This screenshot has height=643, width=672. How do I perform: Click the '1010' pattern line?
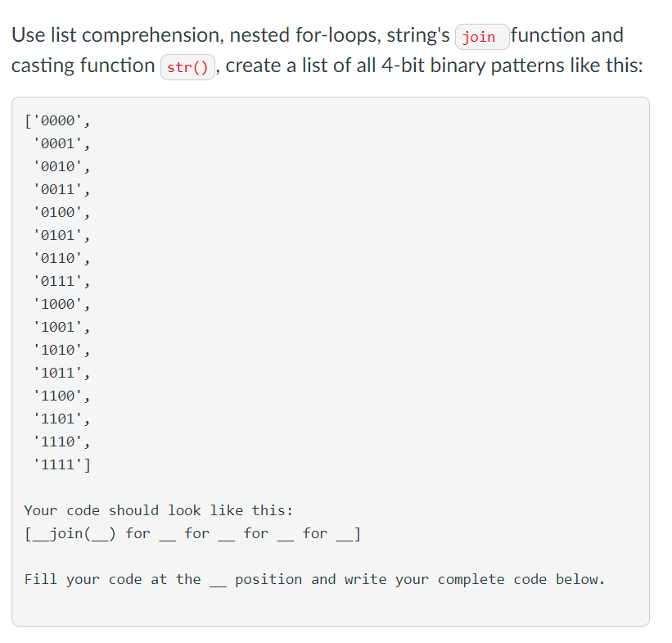[61, 351]
